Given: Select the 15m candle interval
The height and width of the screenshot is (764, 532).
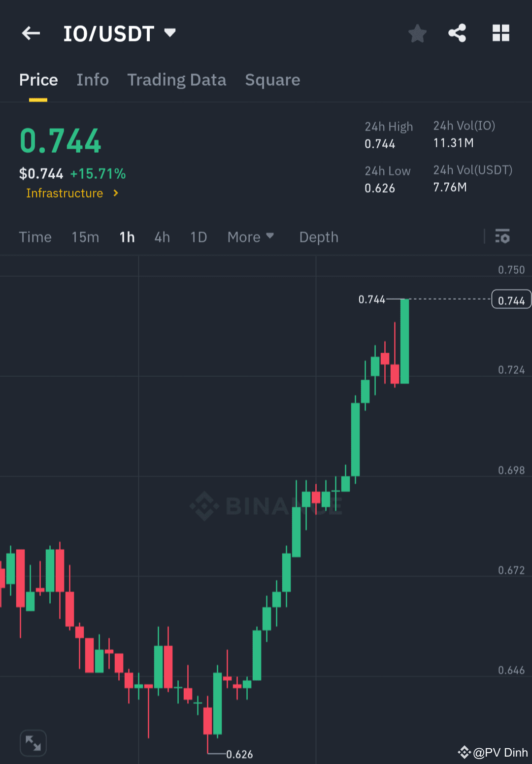Looking at the screenshot, I should click(85, 237).
